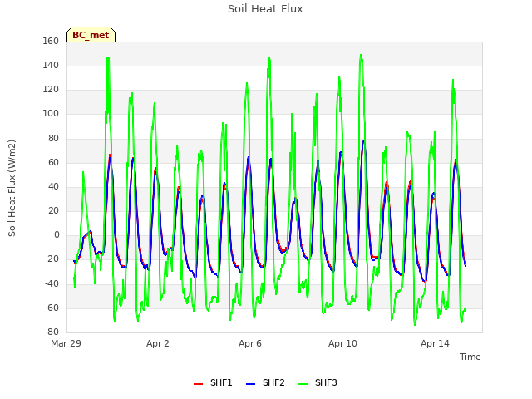Click the 0 y-axis tick label
The height and width of the screenshot is (399, 532).
click(57, 234)
